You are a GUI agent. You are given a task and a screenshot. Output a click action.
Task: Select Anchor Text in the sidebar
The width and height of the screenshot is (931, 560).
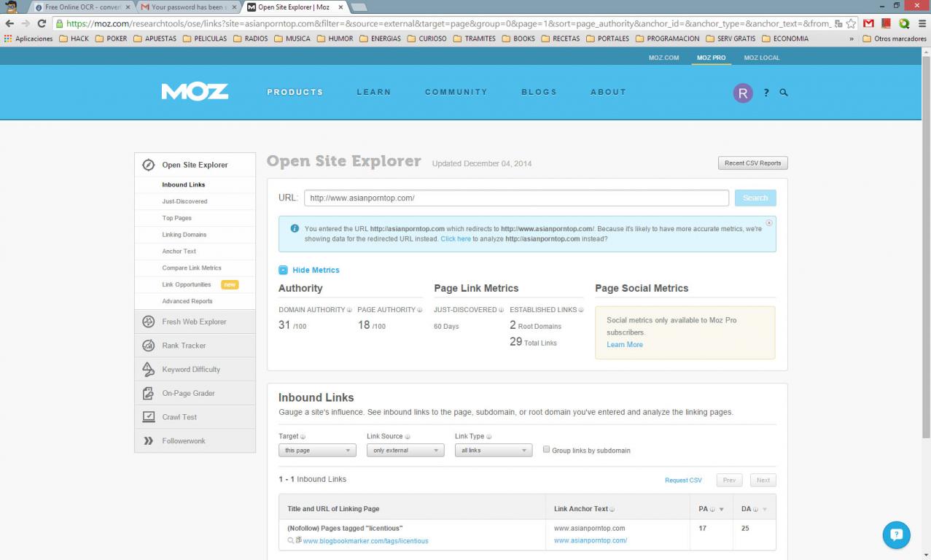[x=179, y=252]
